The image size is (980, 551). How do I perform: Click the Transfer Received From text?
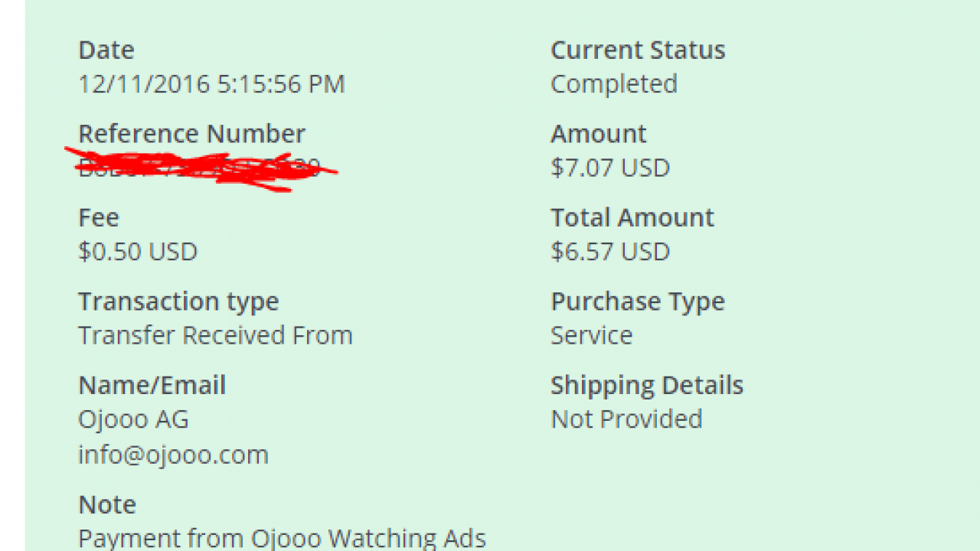[x=215, y=335]
